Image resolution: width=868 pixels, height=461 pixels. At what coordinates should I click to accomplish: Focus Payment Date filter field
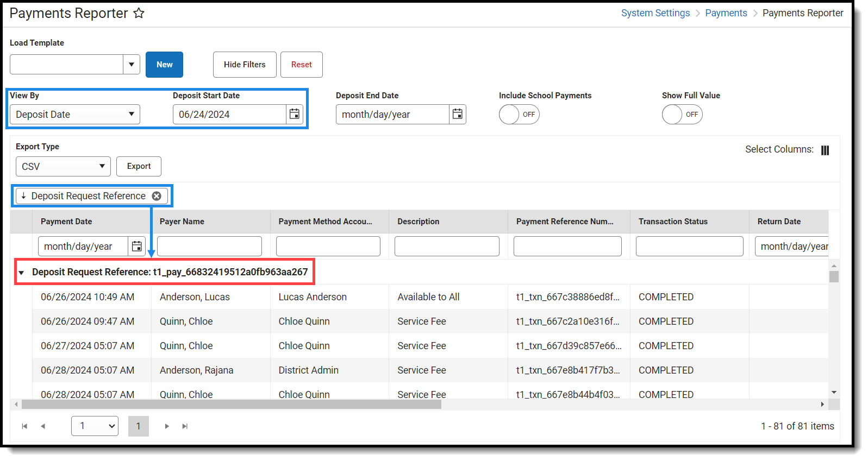[83, 246]
